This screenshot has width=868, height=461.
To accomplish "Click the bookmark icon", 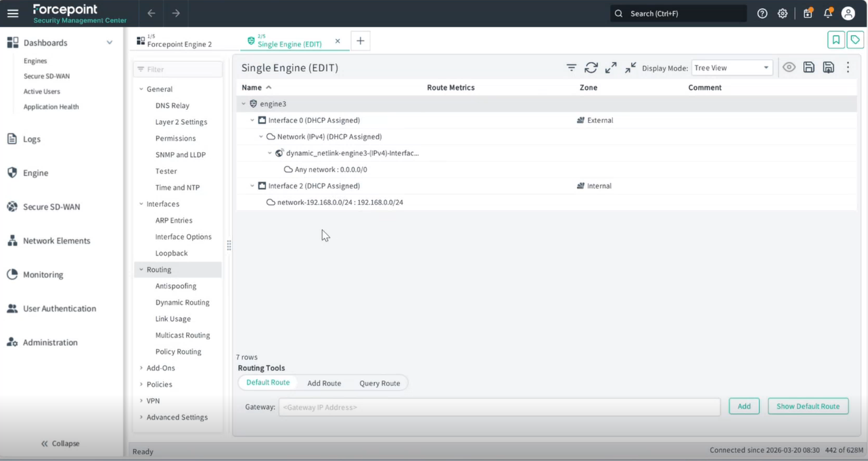I will [x=836, y=40].
